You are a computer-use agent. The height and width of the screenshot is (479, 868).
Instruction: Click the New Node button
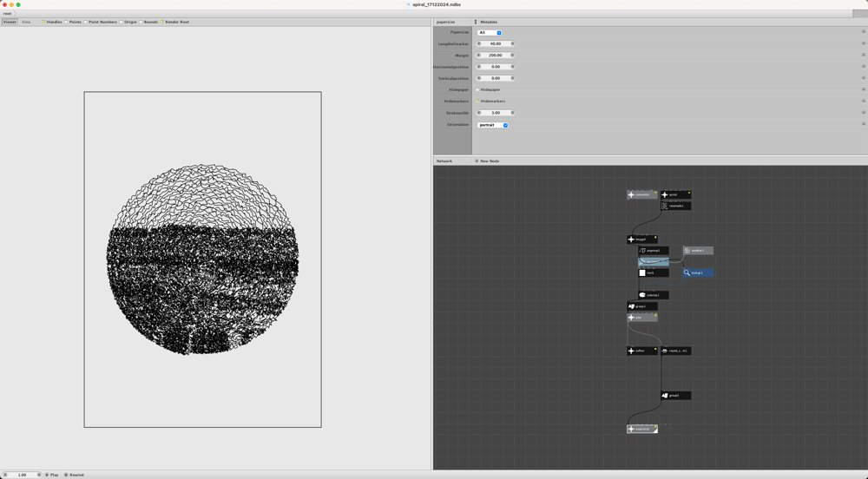click(x=487, y=161)
